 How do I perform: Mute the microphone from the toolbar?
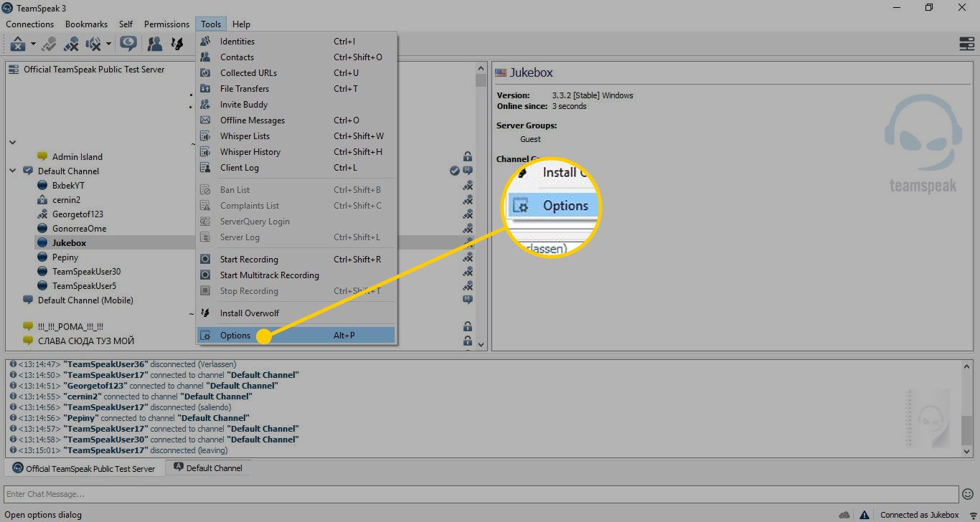point(71,44)
